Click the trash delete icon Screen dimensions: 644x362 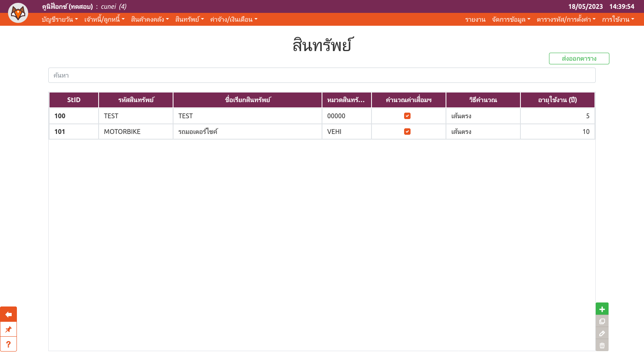click(x=602, y=346)
